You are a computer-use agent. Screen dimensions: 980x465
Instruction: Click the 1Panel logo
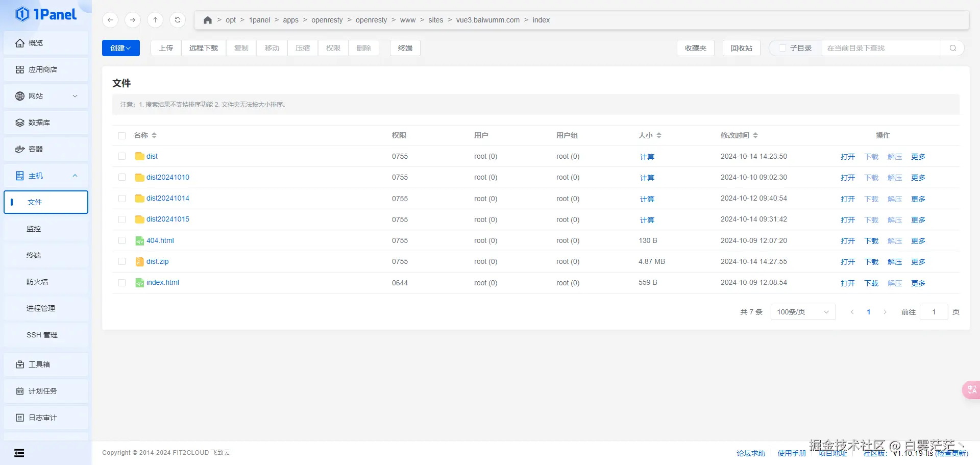(46, 14)
